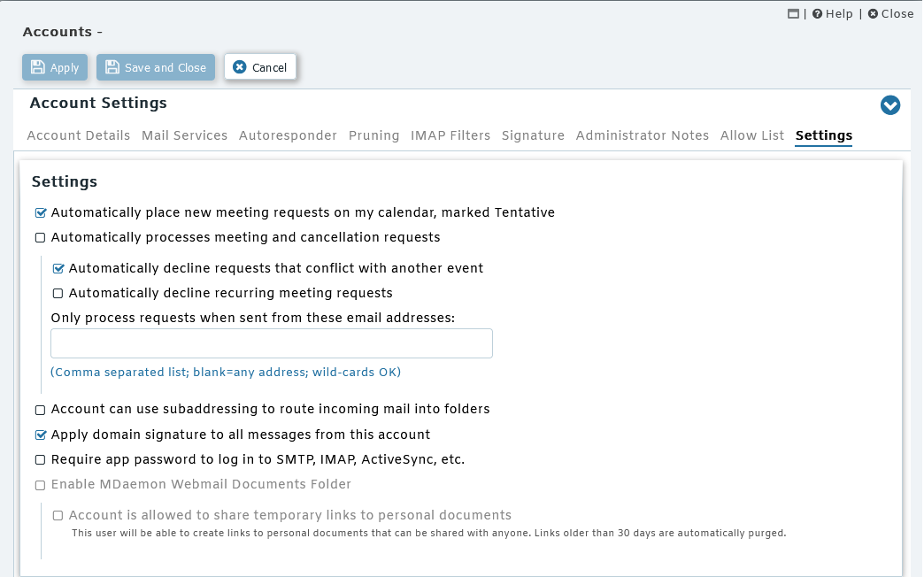
Task: Collapse the Account Settings section chevron
Action: click(889, 105)
